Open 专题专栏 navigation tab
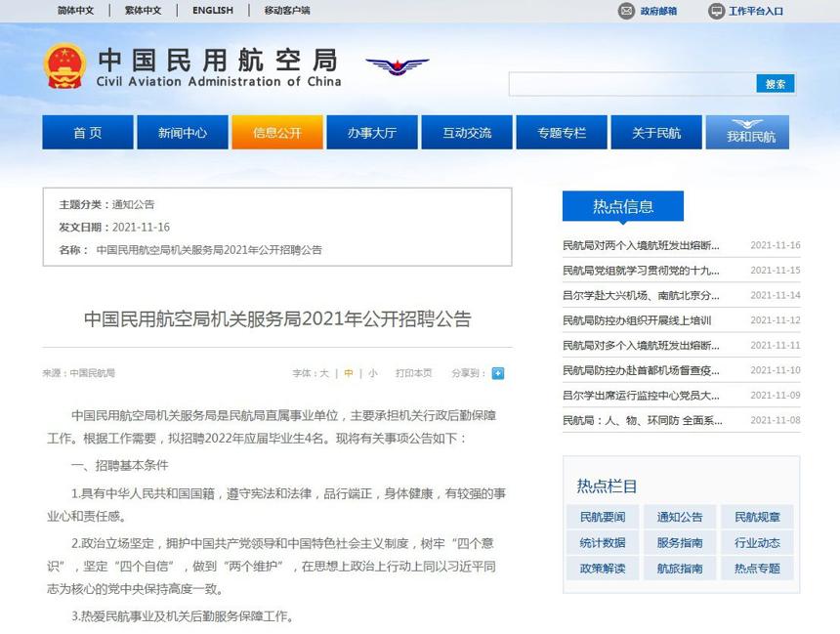This screenshot has height=634, width=840. click(562, 133)
